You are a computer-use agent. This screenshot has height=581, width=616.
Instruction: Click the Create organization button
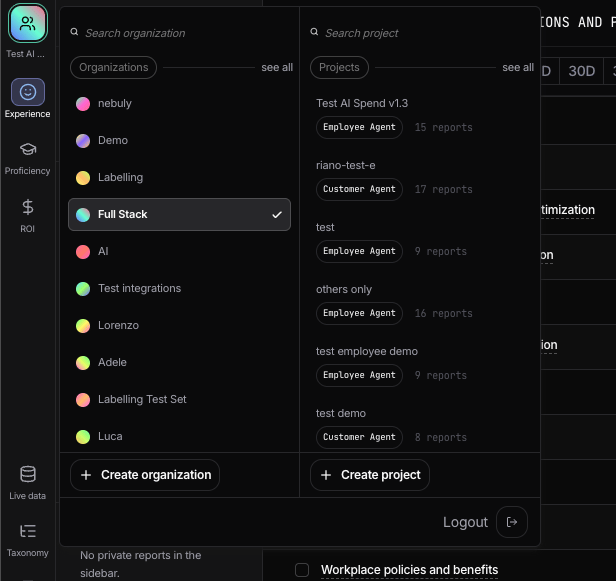(145, 475)
